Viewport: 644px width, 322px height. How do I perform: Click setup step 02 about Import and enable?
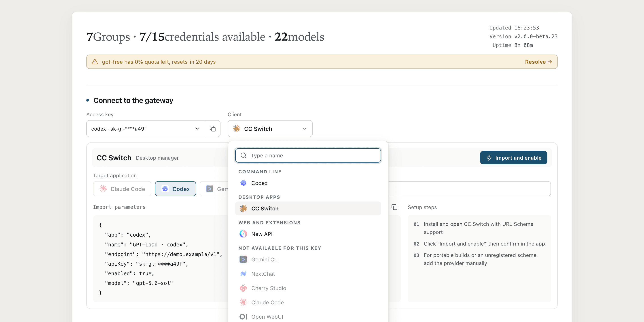[x=479, y=244]
